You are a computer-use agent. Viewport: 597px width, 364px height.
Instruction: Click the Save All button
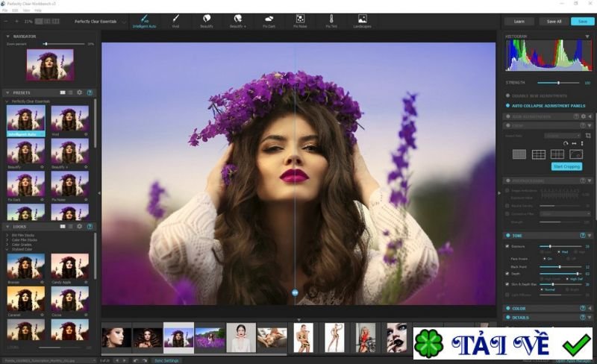pos(554,22)
